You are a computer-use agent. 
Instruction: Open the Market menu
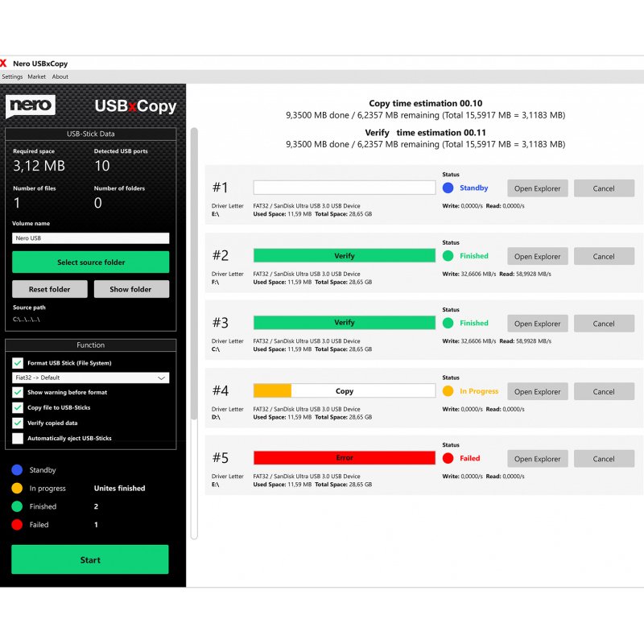(x=36, y=76)
